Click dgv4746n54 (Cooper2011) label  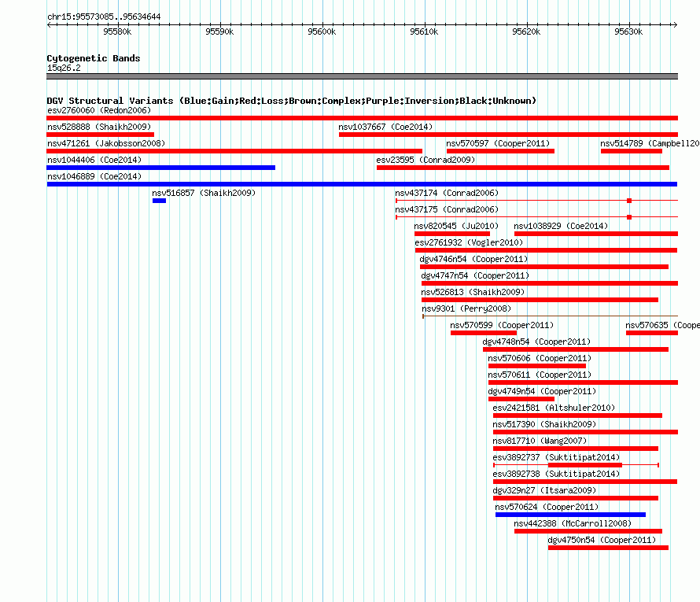tap(473, 259)
